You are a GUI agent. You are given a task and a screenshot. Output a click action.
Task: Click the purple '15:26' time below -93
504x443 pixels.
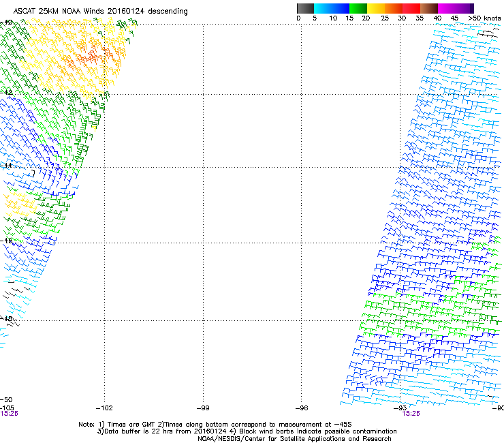coord(411,414)
